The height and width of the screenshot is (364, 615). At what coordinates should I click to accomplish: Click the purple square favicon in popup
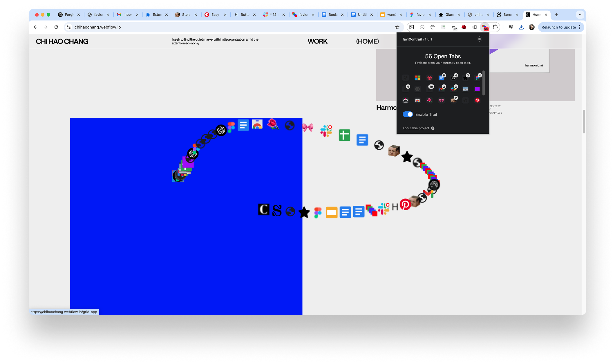(477, 89)
